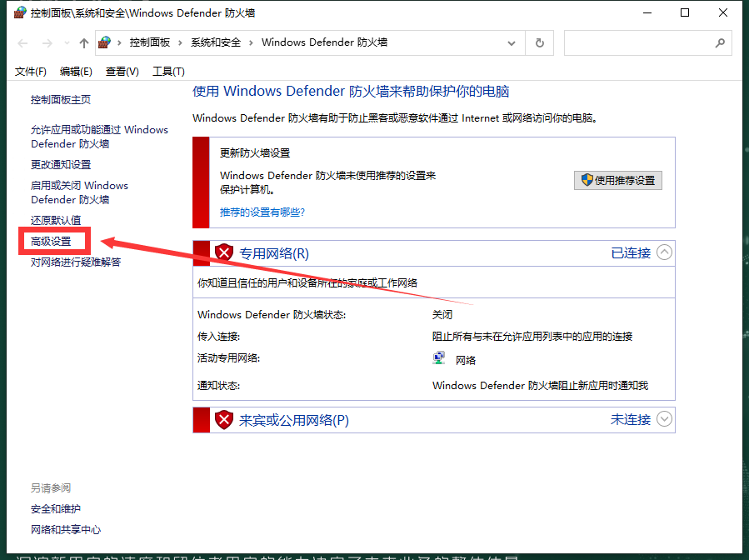
Task: Open the 工具(T) menu
Action: click(x=168, y=72)
